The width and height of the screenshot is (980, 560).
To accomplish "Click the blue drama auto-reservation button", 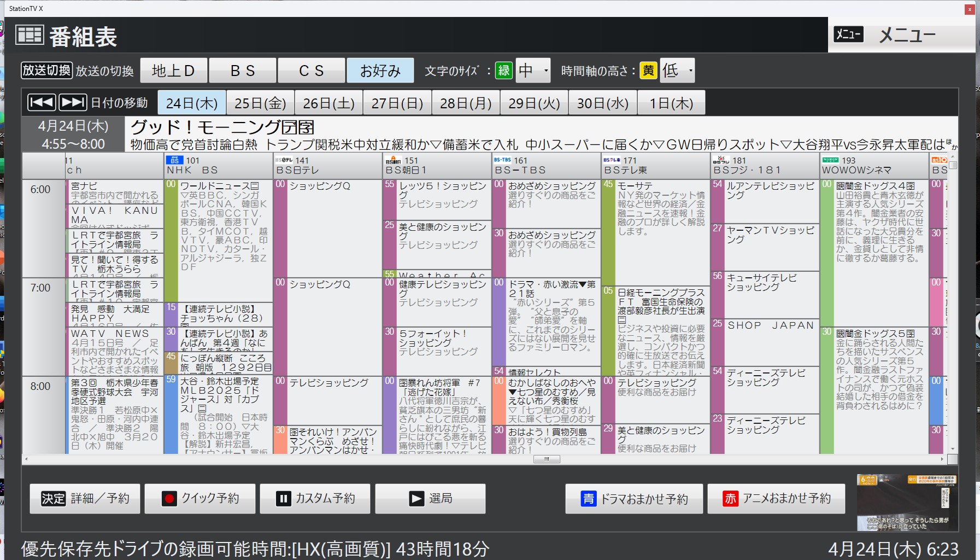I will [634, 499].
